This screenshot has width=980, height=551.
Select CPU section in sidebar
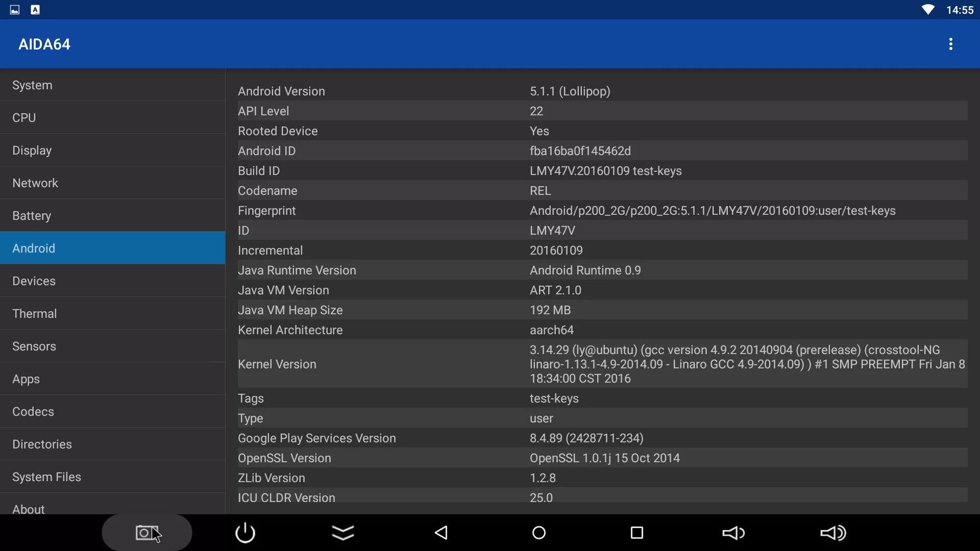(x=24, y=117)
